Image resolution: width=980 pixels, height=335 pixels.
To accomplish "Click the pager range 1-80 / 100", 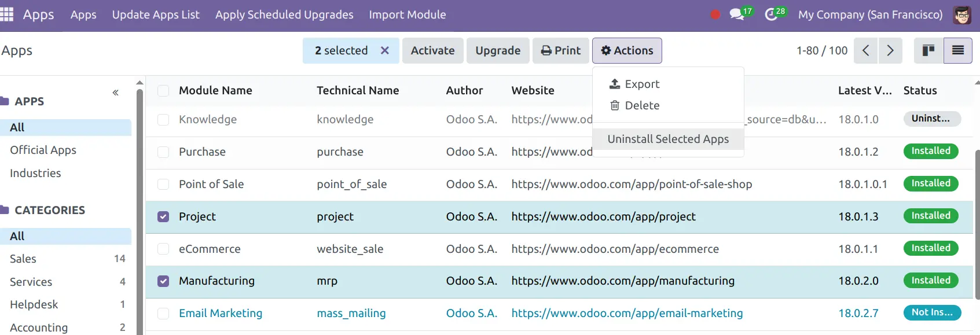I will coord(822,50).
